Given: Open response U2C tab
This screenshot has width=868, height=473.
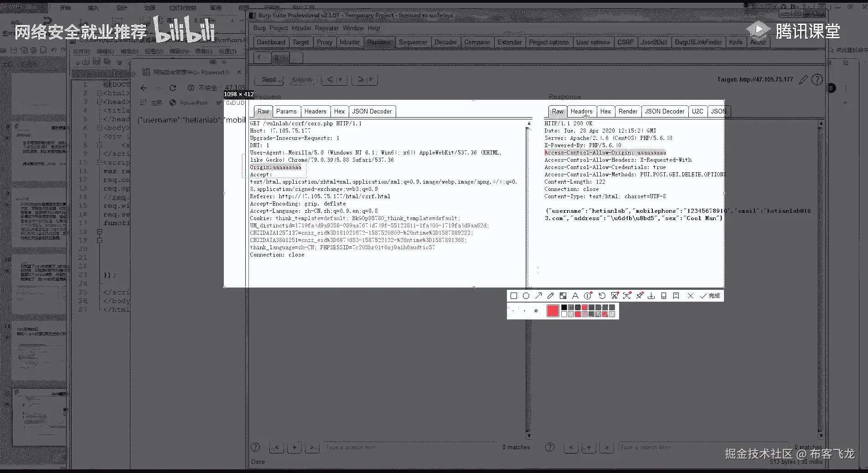Looking at the screenshot, I should pyautogui.click(x=697, y=111).
